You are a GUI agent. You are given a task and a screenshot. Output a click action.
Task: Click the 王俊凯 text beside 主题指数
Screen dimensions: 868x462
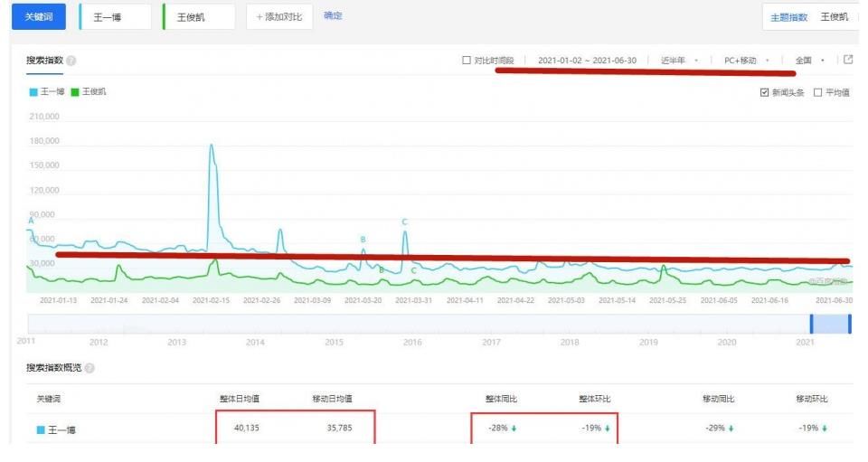tap(834, 17)
